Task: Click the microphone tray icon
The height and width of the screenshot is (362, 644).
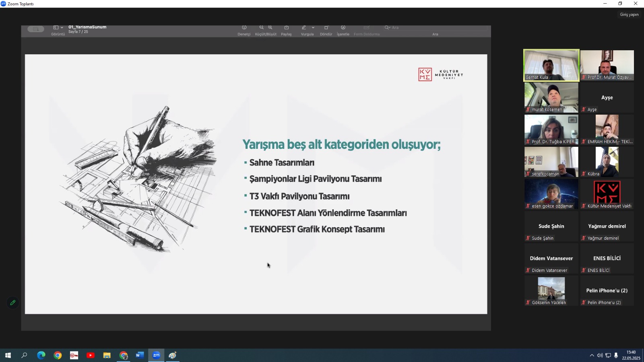Action: [x=616, y=355]
